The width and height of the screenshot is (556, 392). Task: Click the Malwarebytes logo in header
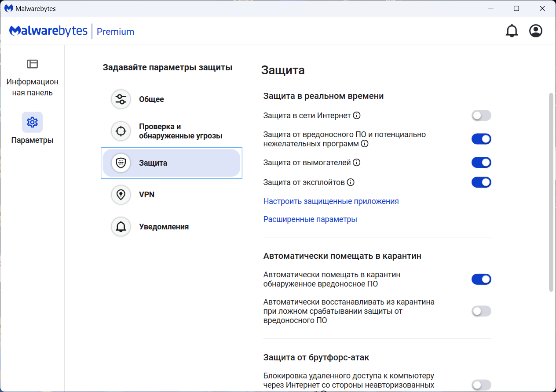tap(48, 31)
